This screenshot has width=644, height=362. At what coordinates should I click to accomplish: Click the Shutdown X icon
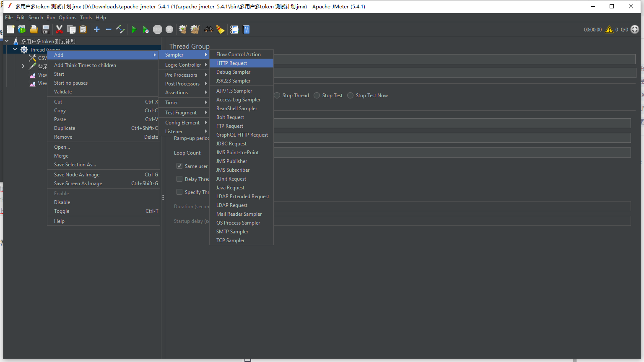point(169,29)
